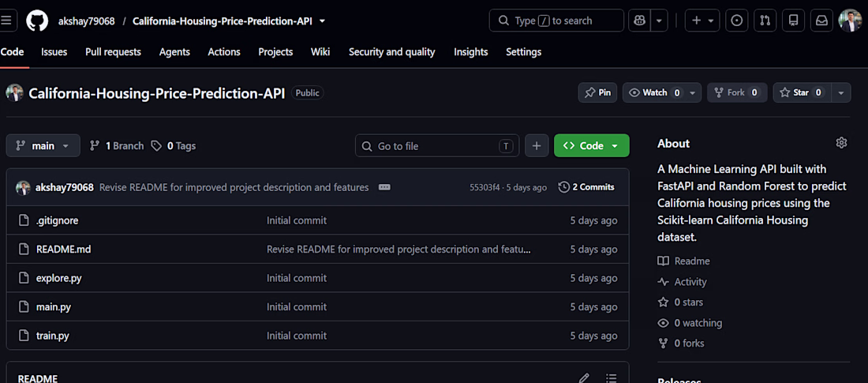Switch to the Settings tab
This screenshot has height=383, width=868.
[x=524, y=52]
